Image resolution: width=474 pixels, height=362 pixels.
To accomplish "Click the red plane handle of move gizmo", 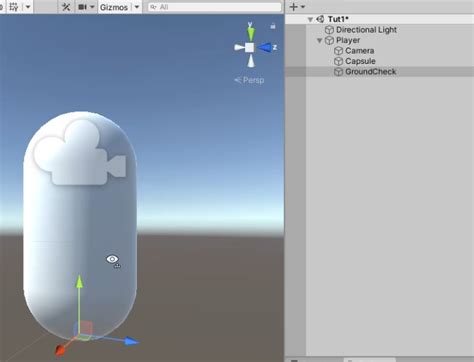I will (86, 327).
